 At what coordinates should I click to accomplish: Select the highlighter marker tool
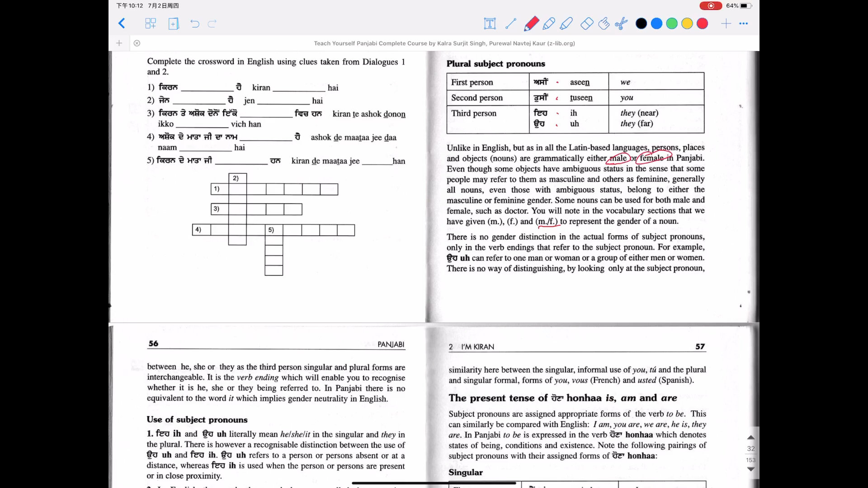coord(566,23)
